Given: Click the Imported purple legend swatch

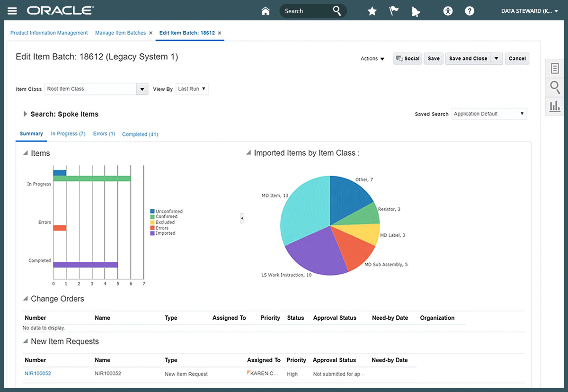Looking at the screenshot, I should click(x=152, y=233).
